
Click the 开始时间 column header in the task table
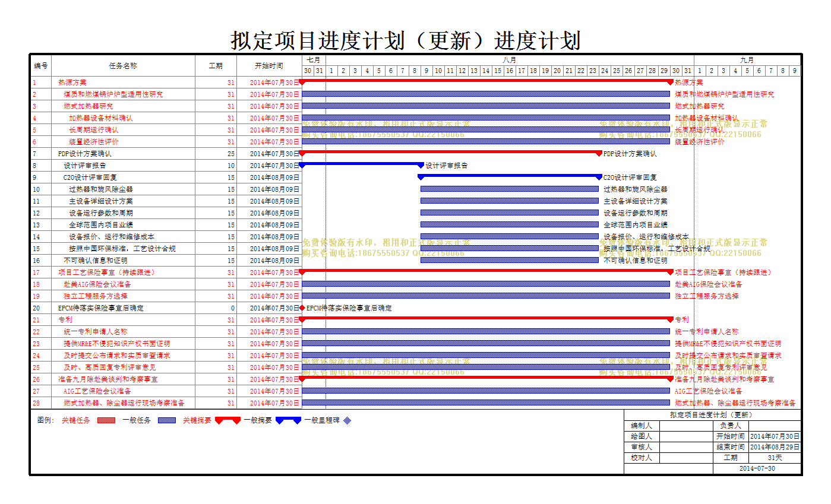[x=269, y=65]
